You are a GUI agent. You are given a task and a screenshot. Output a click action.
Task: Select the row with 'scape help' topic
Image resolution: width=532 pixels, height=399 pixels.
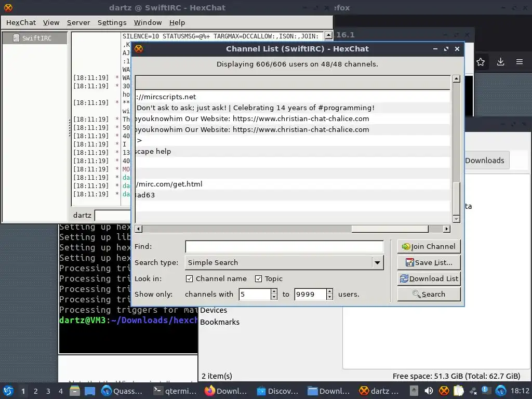click(x=292, y=151)
